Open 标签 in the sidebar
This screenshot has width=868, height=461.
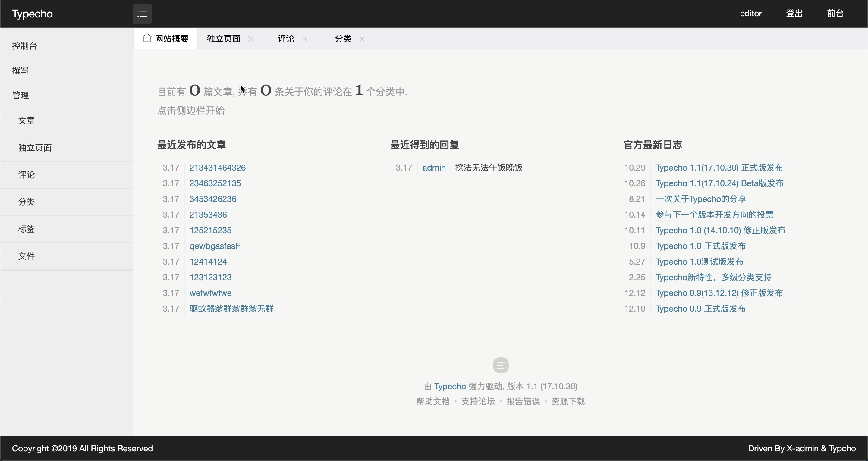(x=26, y=229)
